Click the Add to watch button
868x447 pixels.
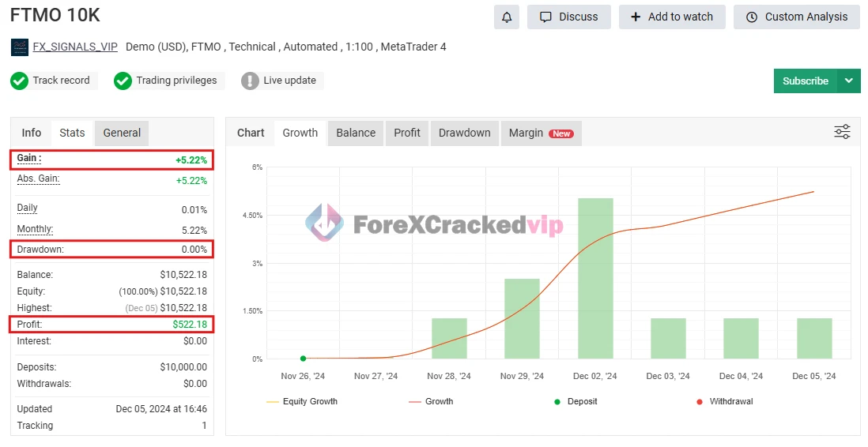(x=672, y=17)
